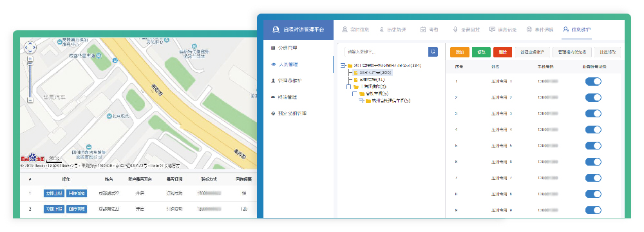
Task: Click the name cell in user row 5
Action: (x=502, y=146)
